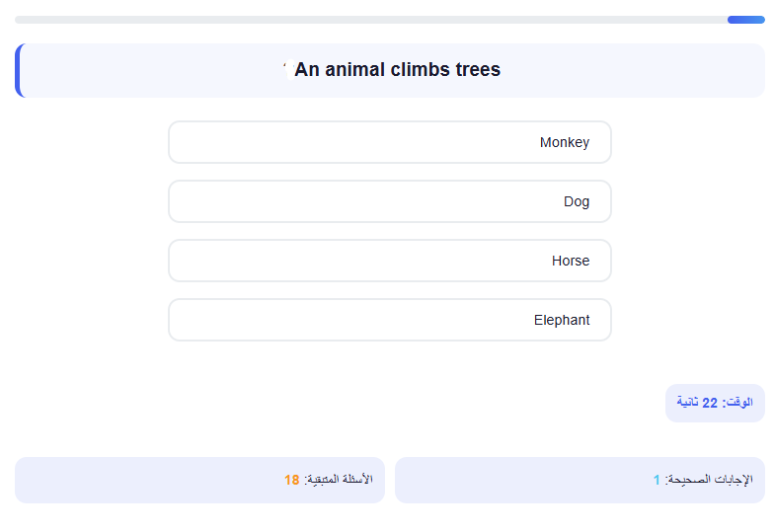Select Dog as the answer
Image resolution: width=774 pixels, height=532 pixels.
389,201
